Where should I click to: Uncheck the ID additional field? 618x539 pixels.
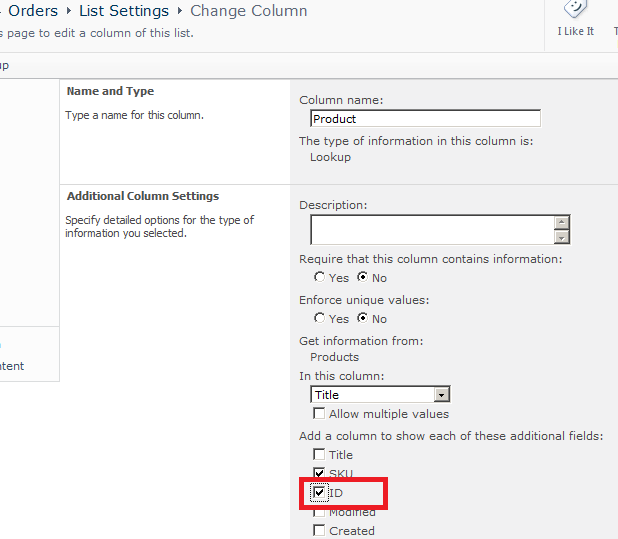319,492
